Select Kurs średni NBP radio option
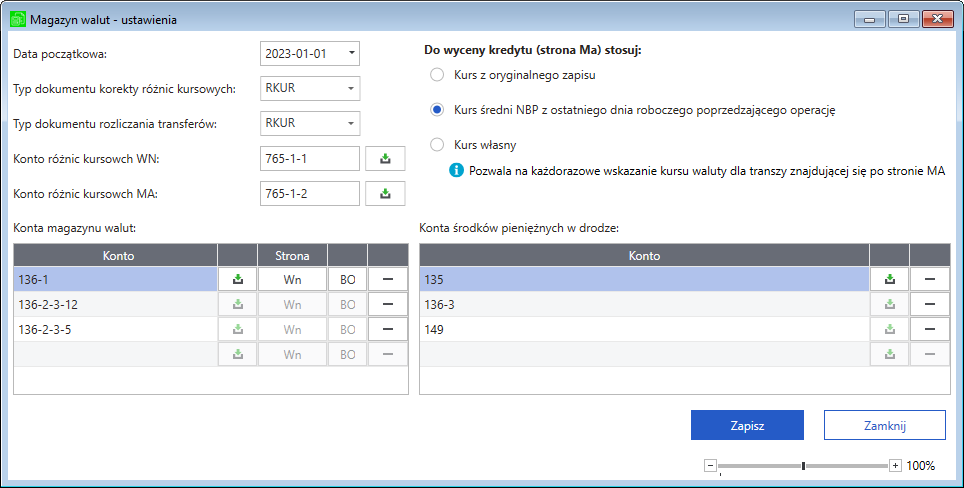This screenshot has height=488, width=964. [x=436, y=110]
